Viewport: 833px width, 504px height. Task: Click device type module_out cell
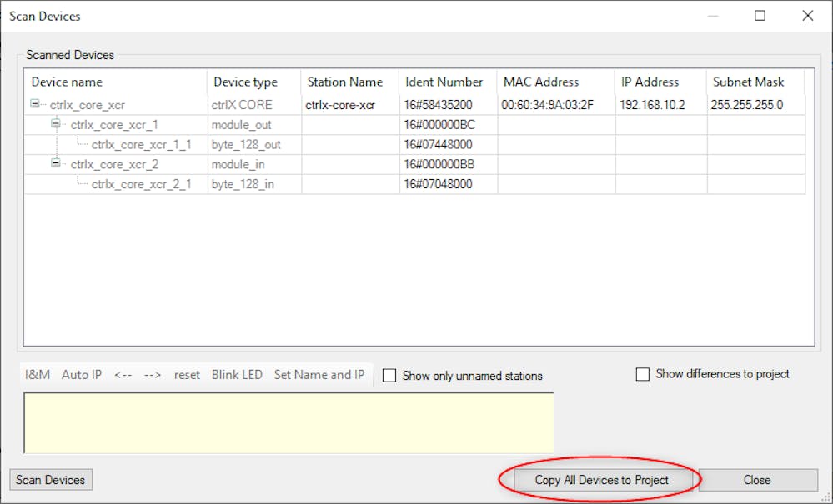(x=254, y=125)
